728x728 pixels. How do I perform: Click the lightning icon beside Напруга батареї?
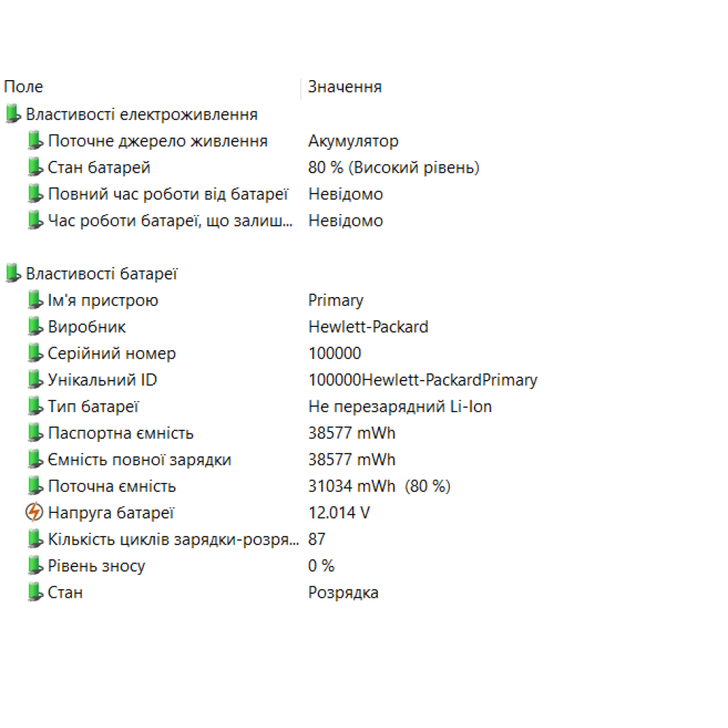(34, 513)
